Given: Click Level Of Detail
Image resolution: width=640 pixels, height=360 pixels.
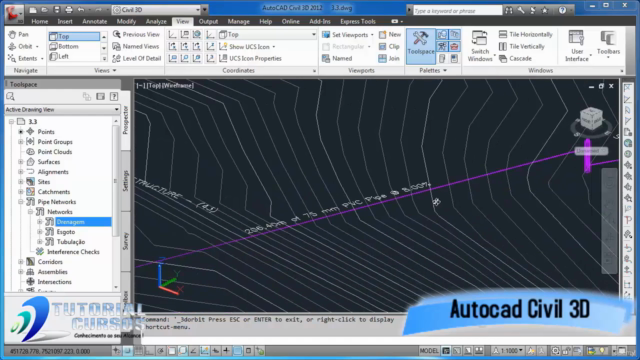Looking at the screenshot, I should click(137, 58).
